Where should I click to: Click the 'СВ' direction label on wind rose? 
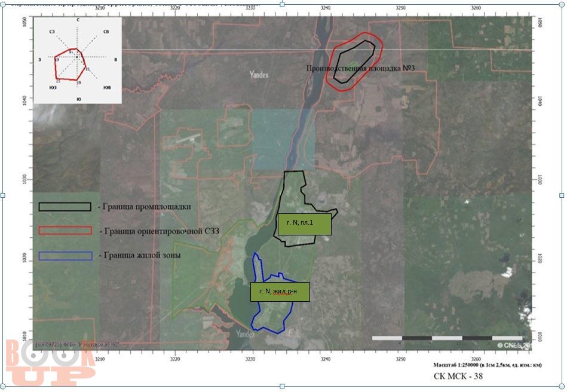click(106, 32)
